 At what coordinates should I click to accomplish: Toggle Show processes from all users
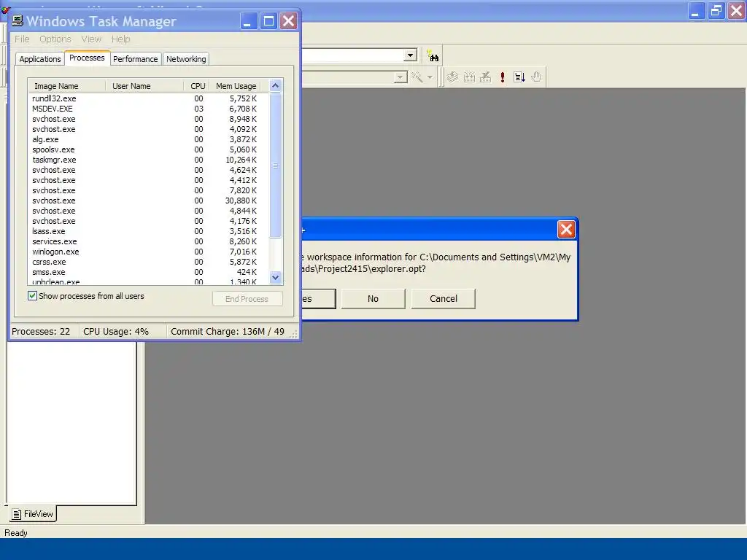tap(32, 296)
